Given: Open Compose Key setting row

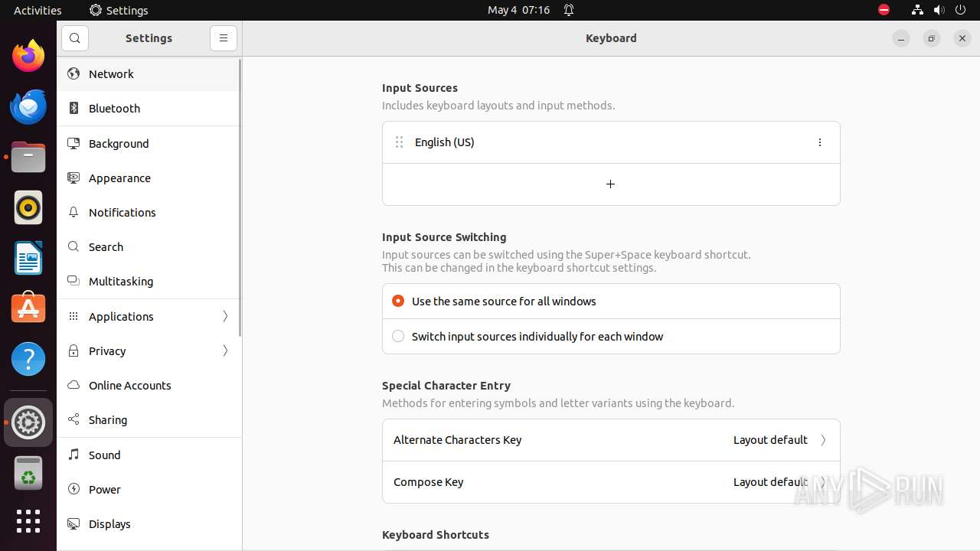Looking at the screenshot, I should click(610, 482).
